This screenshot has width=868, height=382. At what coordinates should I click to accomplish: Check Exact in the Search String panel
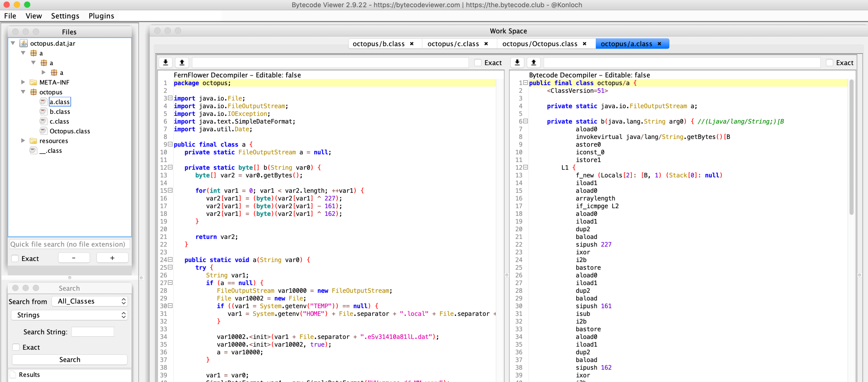[x=16, y=347]
